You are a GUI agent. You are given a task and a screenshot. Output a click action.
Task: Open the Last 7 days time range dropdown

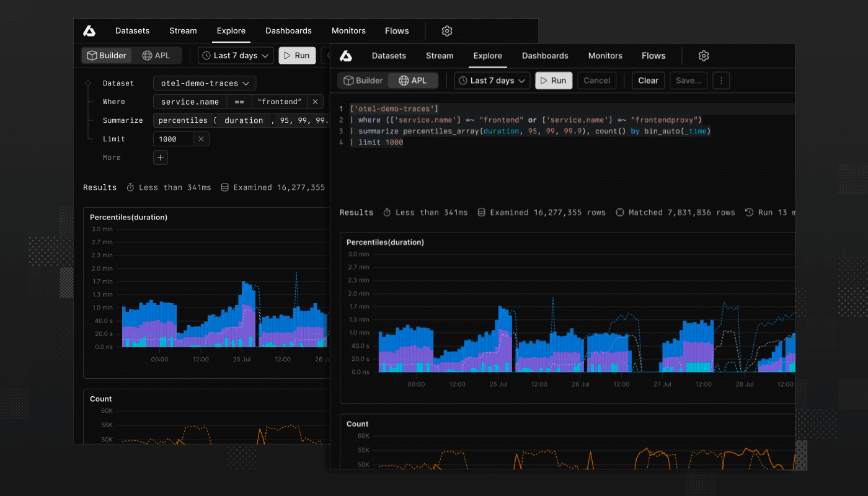pyautogui.click(x=492, y=80)
